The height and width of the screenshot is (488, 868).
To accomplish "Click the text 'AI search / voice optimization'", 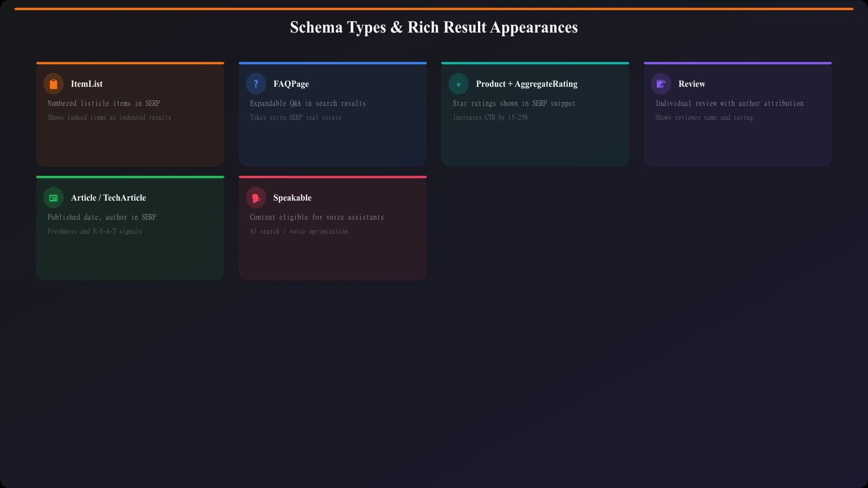I will [x=299, y=231].
